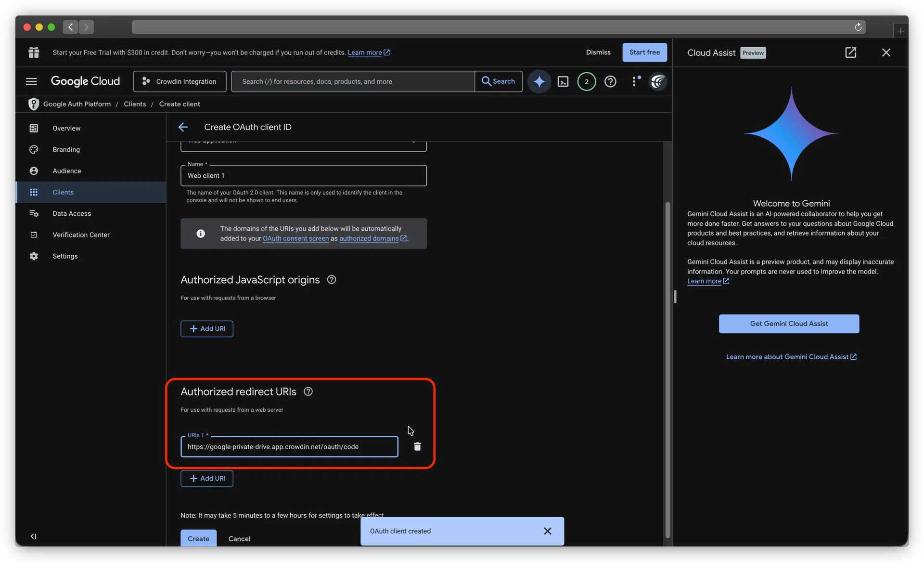
Task: Open the Crowdin Integration project dropdown
Action: click(179, 81)
